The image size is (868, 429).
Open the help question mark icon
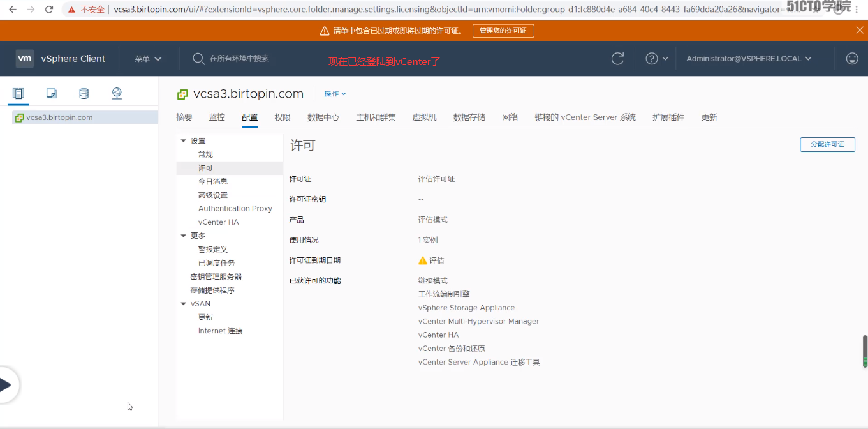pyautogui.click(x=651, y=58)
